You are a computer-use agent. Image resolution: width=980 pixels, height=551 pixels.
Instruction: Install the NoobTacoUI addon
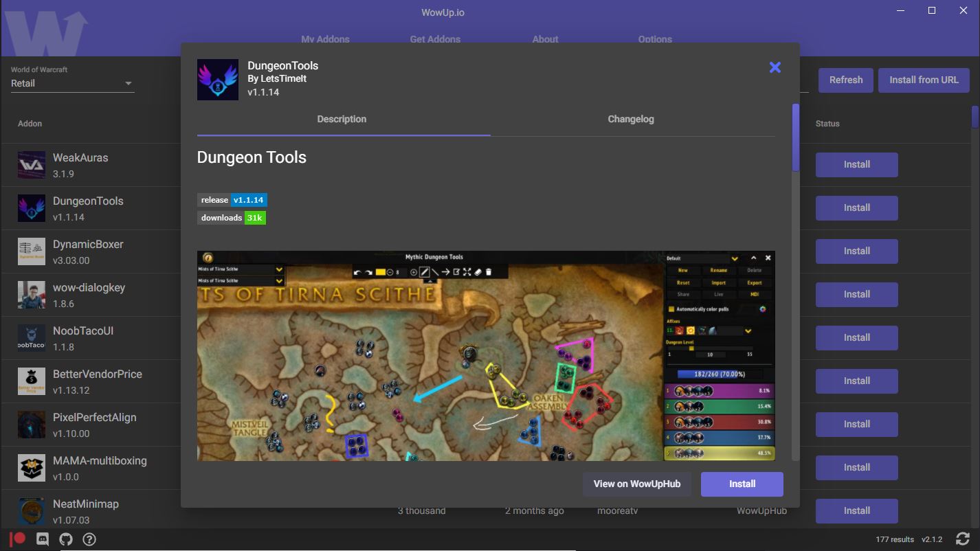[x=857, y=337]
